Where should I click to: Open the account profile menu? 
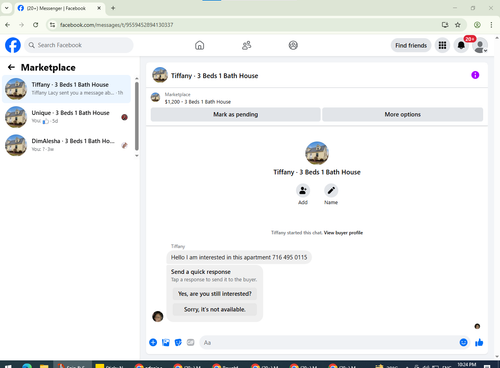tap(480, 46)
